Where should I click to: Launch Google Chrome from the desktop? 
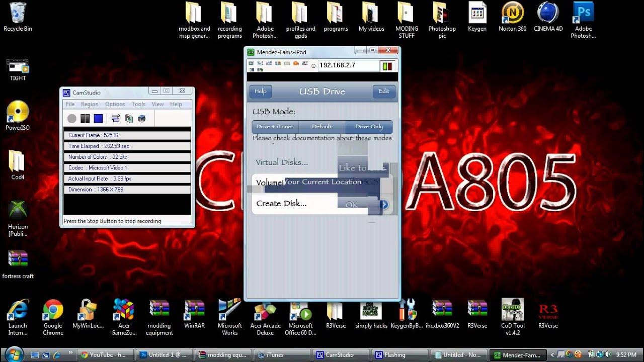coord(53,317)
